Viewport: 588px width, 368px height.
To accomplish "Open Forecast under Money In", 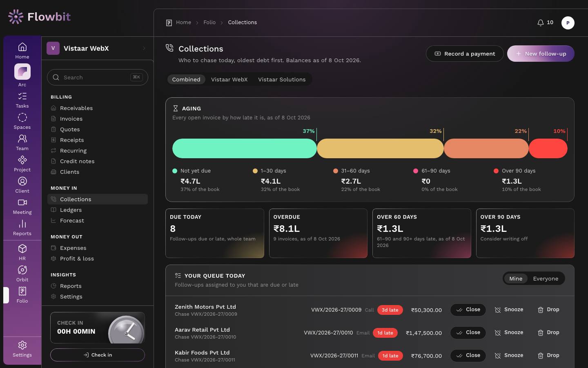I will 98,220.
